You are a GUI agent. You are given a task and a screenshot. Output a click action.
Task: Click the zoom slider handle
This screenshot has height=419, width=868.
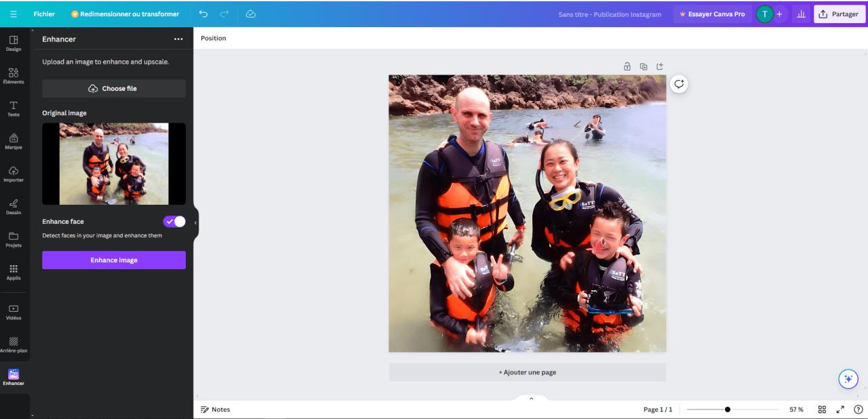point(728,410)
